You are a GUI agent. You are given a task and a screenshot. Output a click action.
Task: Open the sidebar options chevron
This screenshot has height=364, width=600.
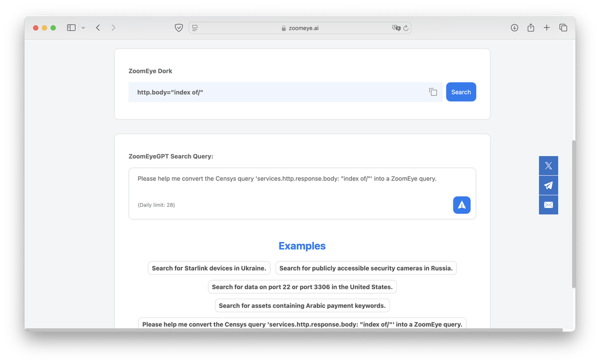pos(83,28)
